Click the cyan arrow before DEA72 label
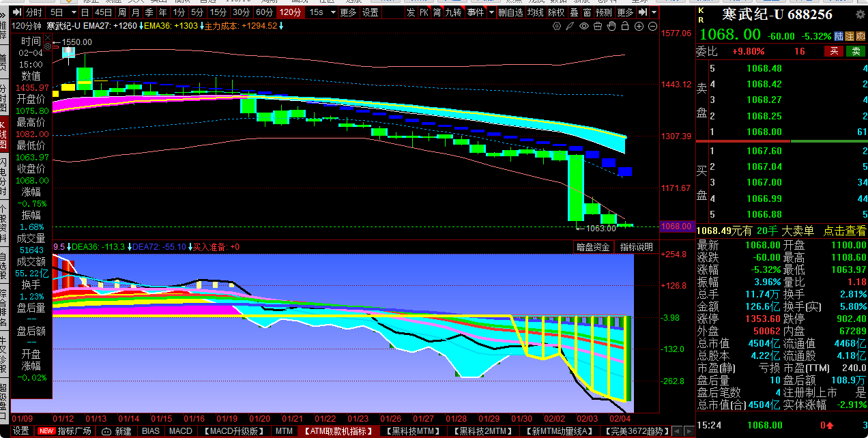The width and height of the screenshot is (868, 438). pos(130,247)
